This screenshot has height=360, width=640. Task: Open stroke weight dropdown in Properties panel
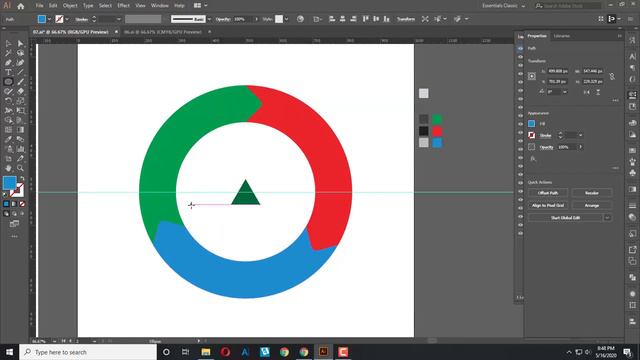point(580,136)
